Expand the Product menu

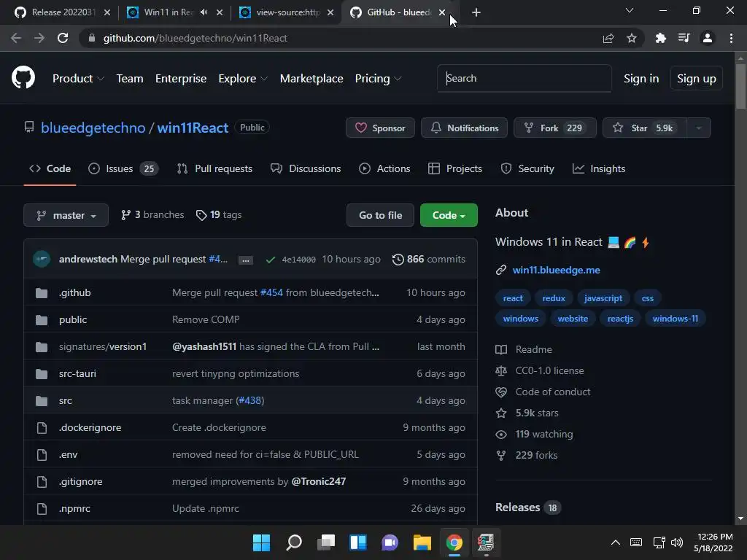(x=78, y=79)
